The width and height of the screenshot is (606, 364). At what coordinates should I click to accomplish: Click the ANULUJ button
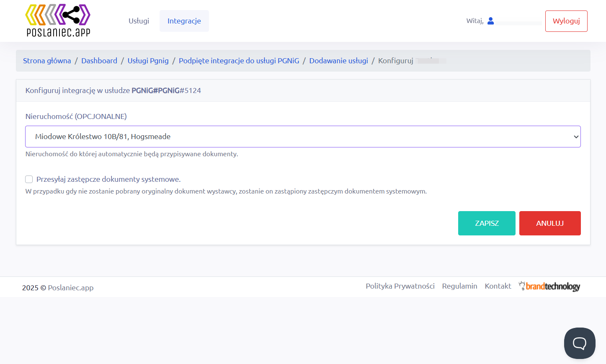point(550,223)
